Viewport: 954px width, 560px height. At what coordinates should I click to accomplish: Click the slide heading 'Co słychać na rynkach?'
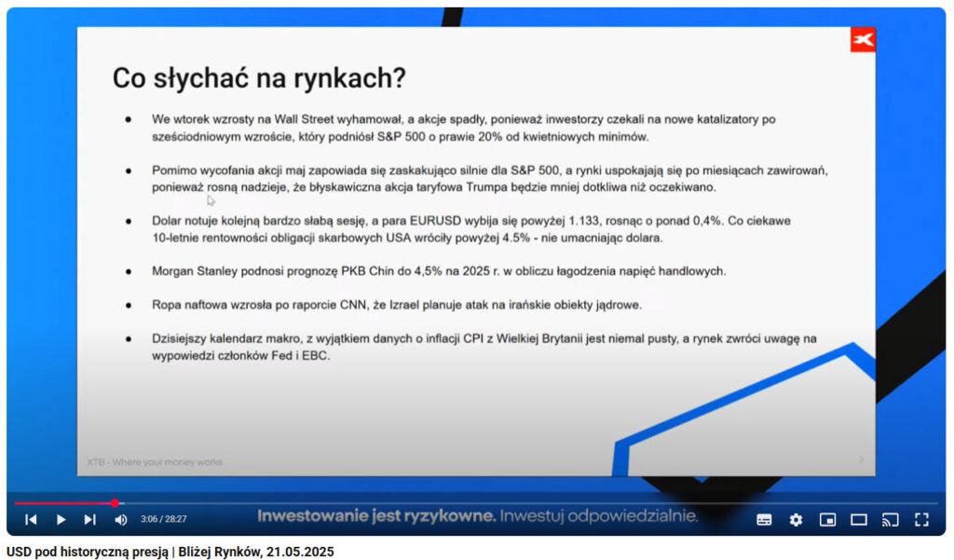click(259, 78)
